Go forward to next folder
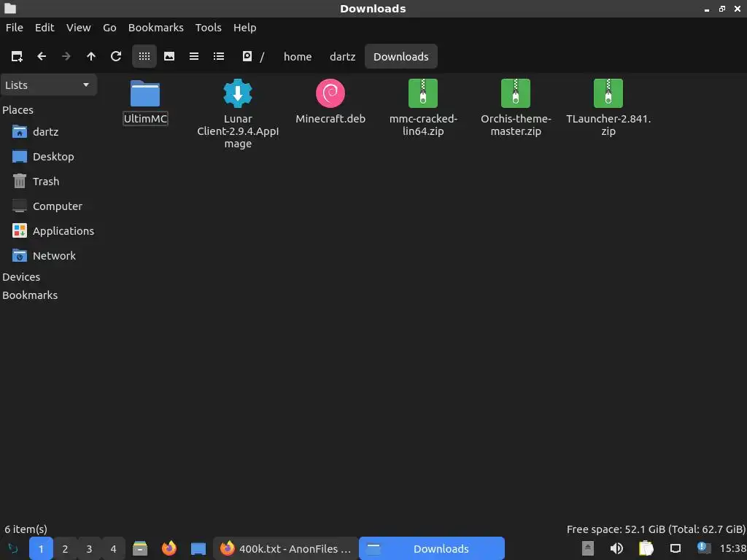The width and height of the screenshot is (747, 560). pos(66,57)
